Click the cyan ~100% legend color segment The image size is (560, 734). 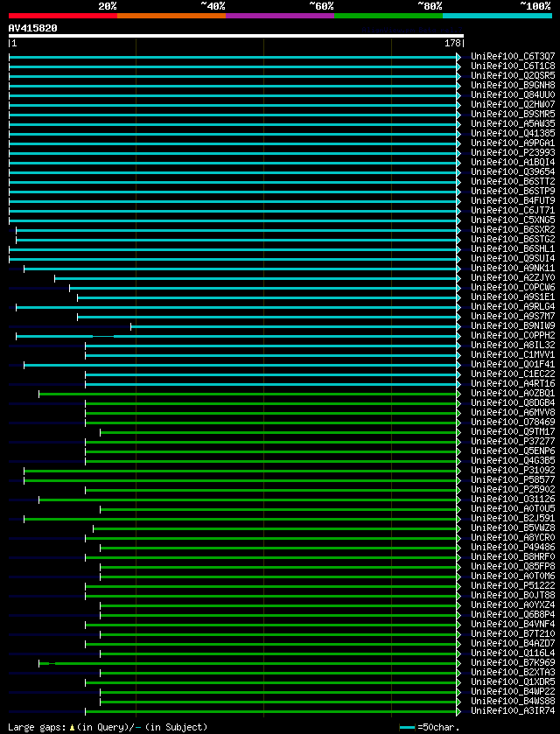coord(497,16)
